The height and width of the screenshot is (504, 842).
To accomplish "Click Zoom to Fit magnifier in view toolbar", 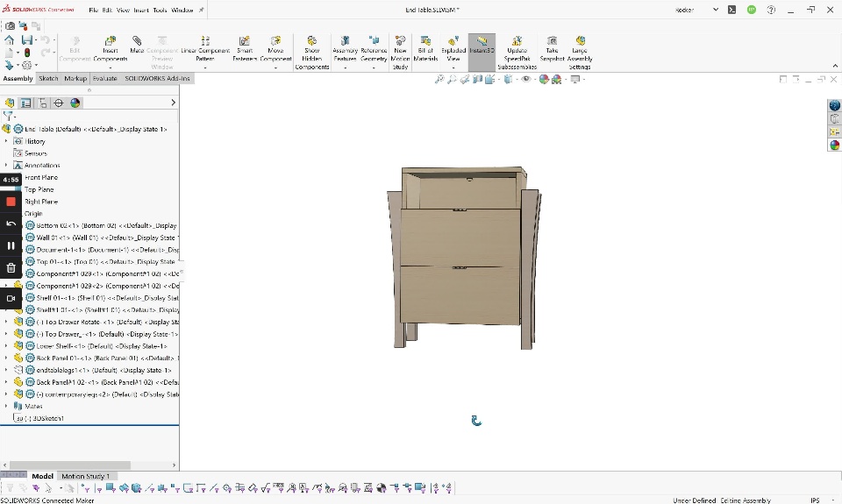I will pyautogui.click(x=439, y=80).
